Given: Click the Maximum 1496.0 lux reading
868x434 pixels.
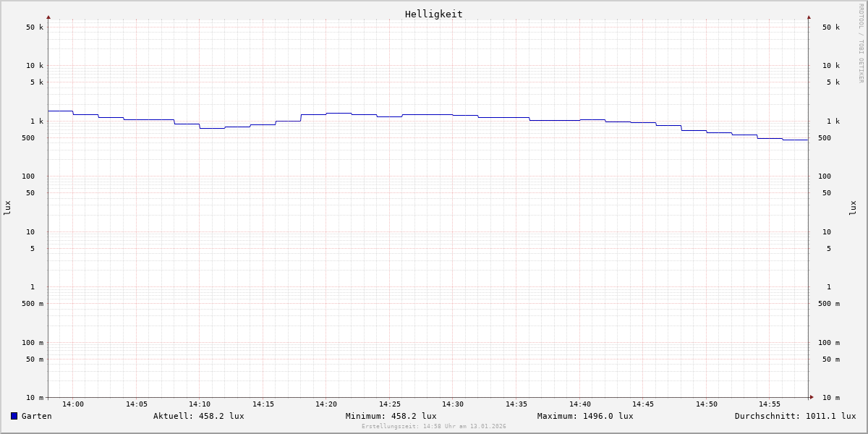Looking at the screenshot, I should pos(584,416).
